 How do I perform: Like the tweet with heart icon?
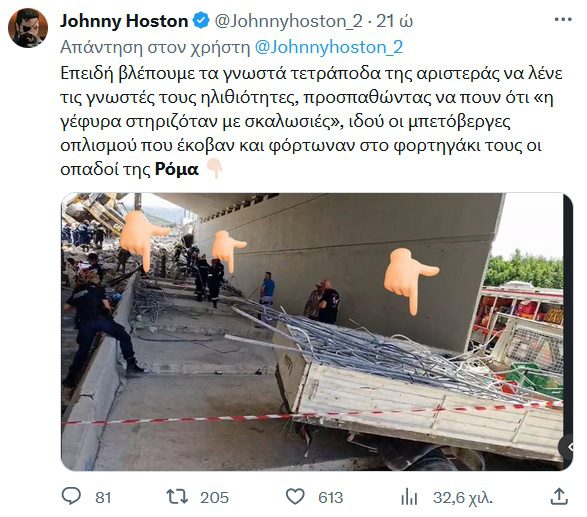(295, 497)
